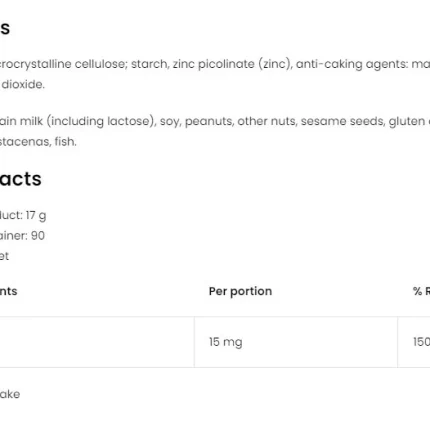The width and height of the screenshot is (430, 430).
Task: Click the 'microcrystalline cellulose' ingredient text
Action: 63,64
